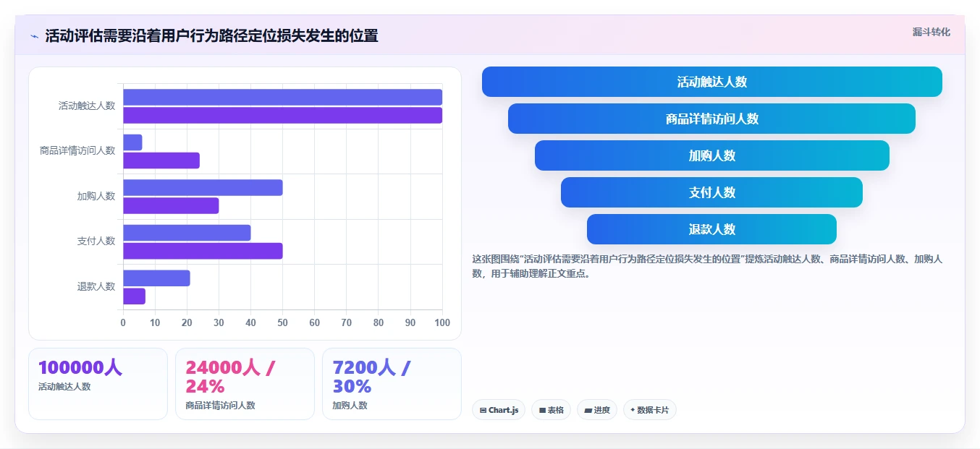The width and height of the screenshot is (980, 449).
Task: Click the 漏斗转化 tag in the header
Action: (932, 32)
